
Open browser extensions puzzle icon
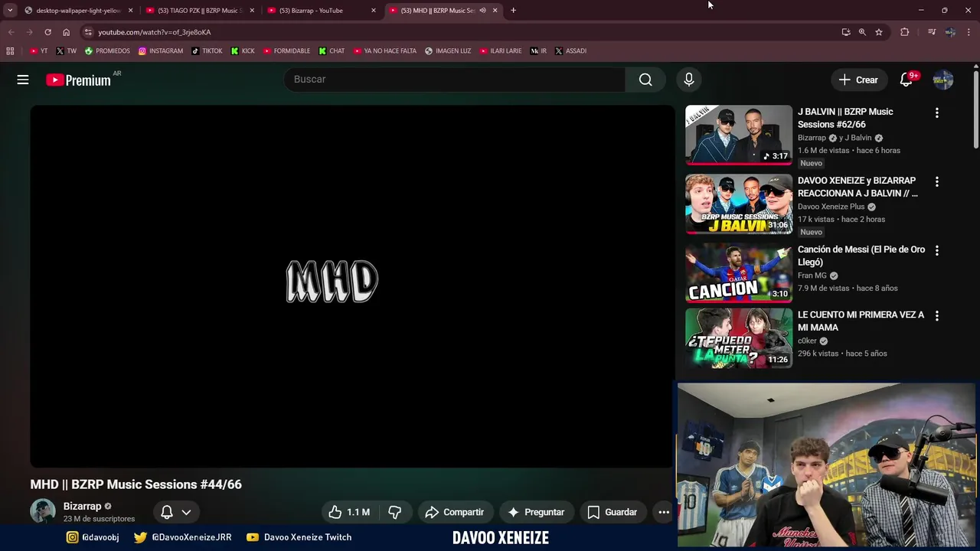[904, 32]
